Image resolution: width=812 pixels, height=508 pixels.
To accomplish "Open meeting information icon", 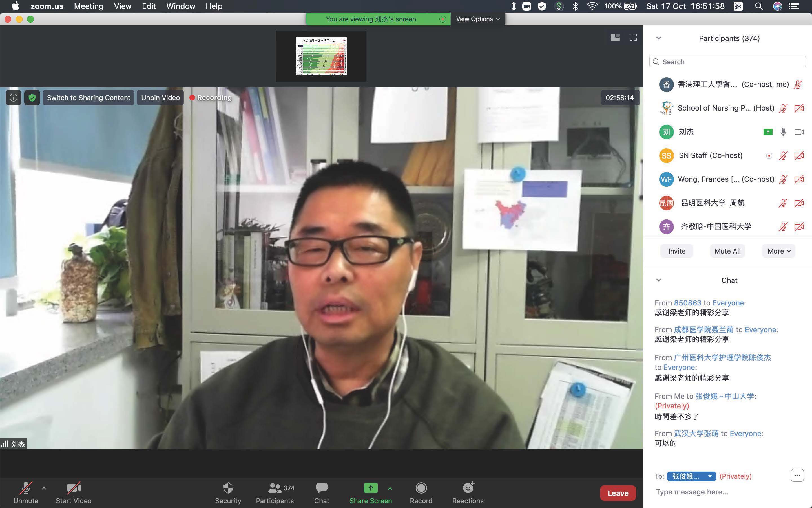I will tap(14, 98).
